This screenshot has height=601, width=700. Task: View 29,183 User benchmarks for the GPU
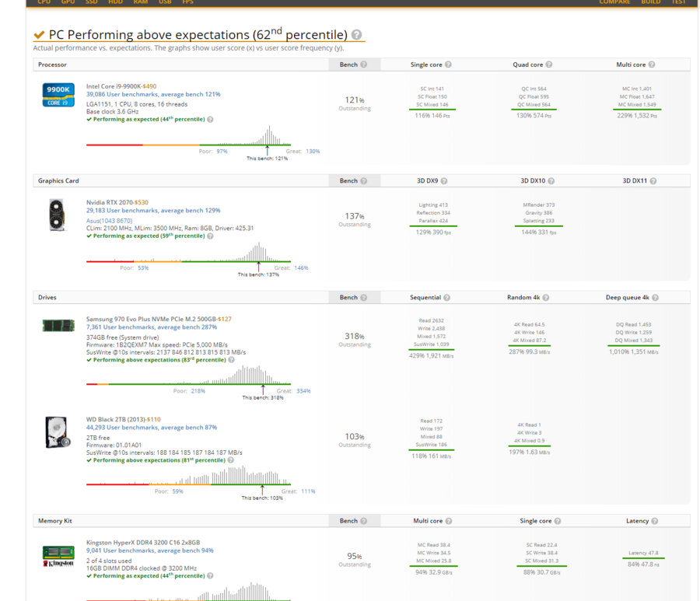[153, 211]
